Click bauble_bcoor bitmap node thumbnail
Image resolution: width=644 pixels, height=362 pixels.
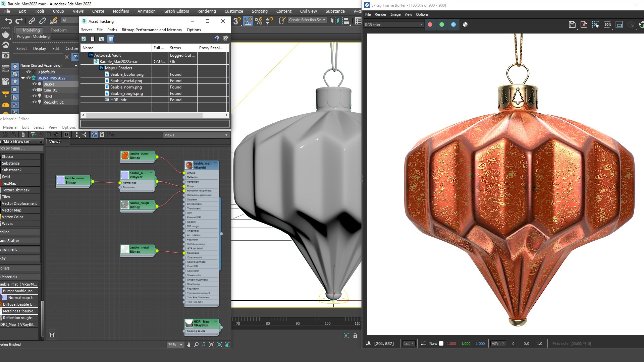125,156
